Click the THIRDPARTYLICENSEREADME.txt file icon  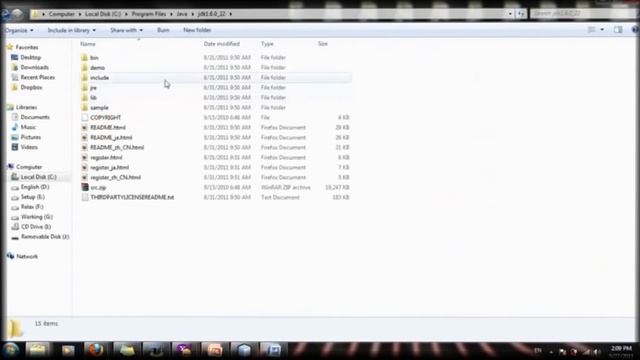(84, 197)
